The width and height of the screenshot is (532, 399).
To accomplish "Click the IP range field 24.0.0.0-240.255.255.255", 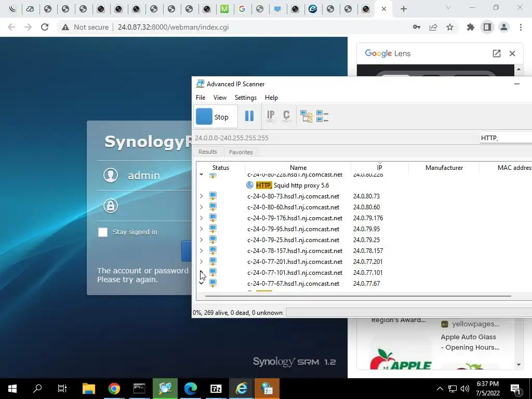I will coord(333,138).
